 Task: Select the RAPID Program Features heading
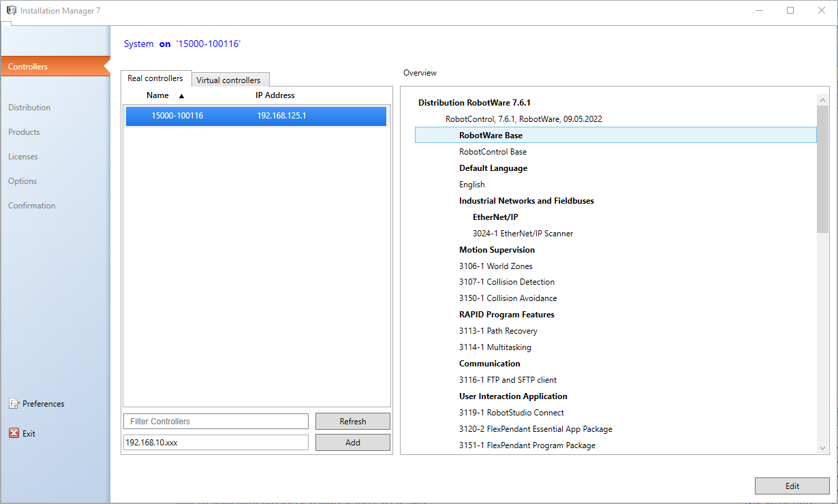(507, 315)
